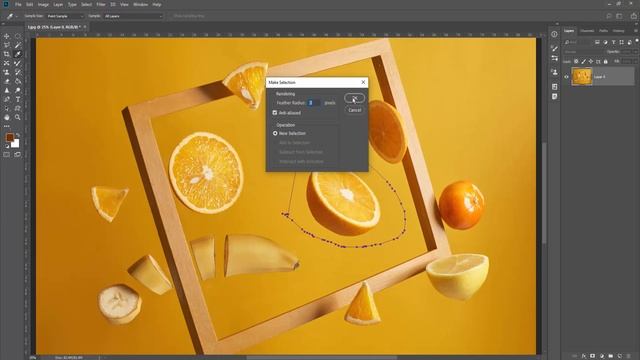Open the share icon in options bar

(x=633, y=16)
